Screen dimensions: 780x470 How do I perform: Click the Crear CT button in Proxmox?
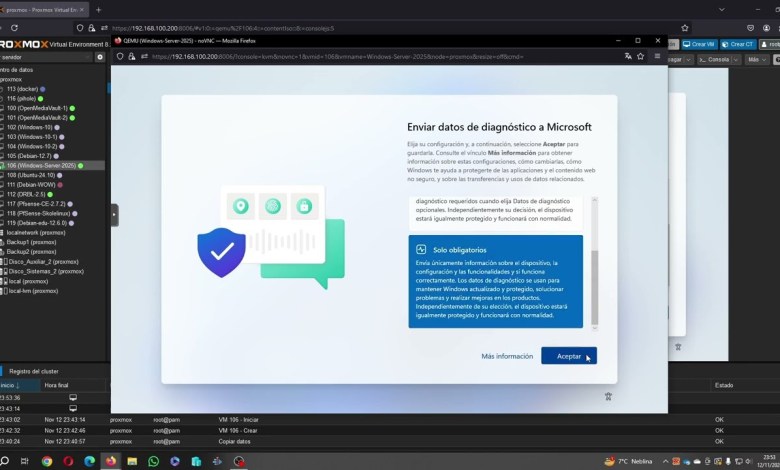point(738,44)
